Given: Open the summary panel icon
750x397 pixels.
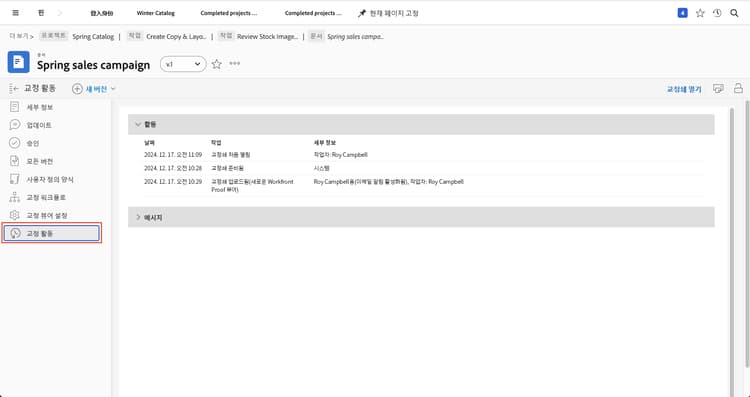Looking at the screenshot, I should 718,88.
